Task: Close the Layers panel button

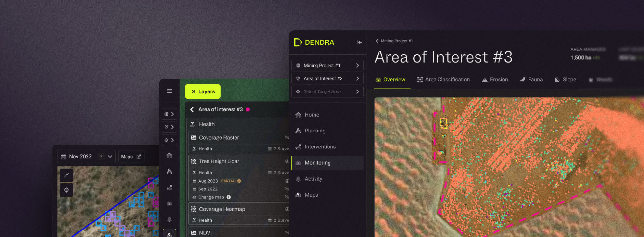Action: point(203,91)
